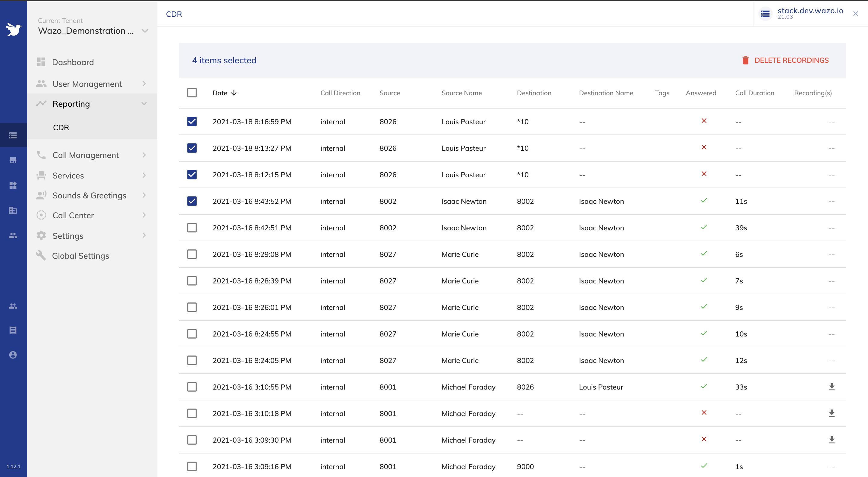868x477 pixels.
Task: Check the 8:29:08 PM row checkbox
Action: point(192,254)
